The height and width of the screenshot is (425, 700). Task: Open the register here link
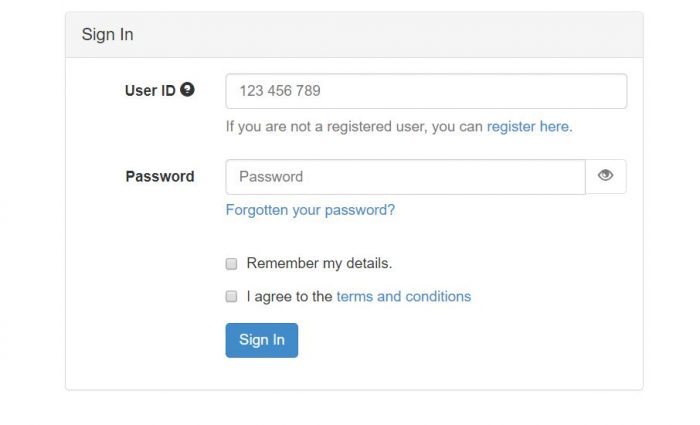coord(527,127)
